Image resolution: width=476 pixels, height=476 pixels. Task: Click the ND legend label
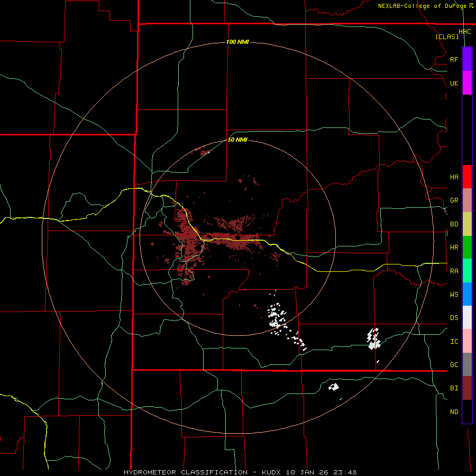click(x=454, y=412)
